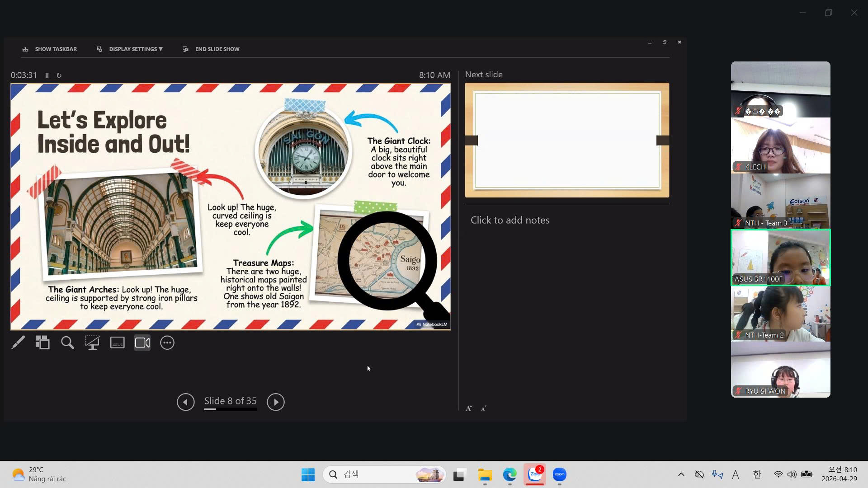Image resolution: width=868 pixels, height=488 pixels.
Task: Click the slide progress bar
Action: [230, 409]
